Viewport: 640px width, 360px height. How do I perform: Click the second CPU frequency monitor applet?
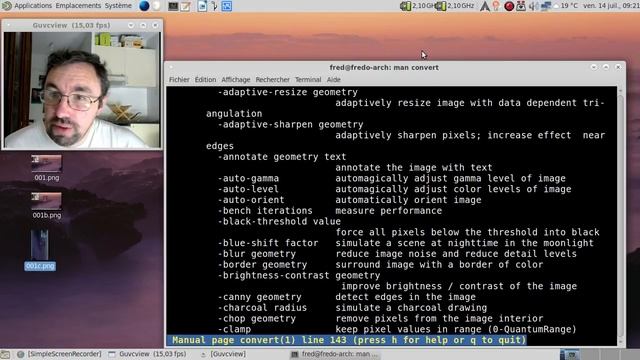455,6
